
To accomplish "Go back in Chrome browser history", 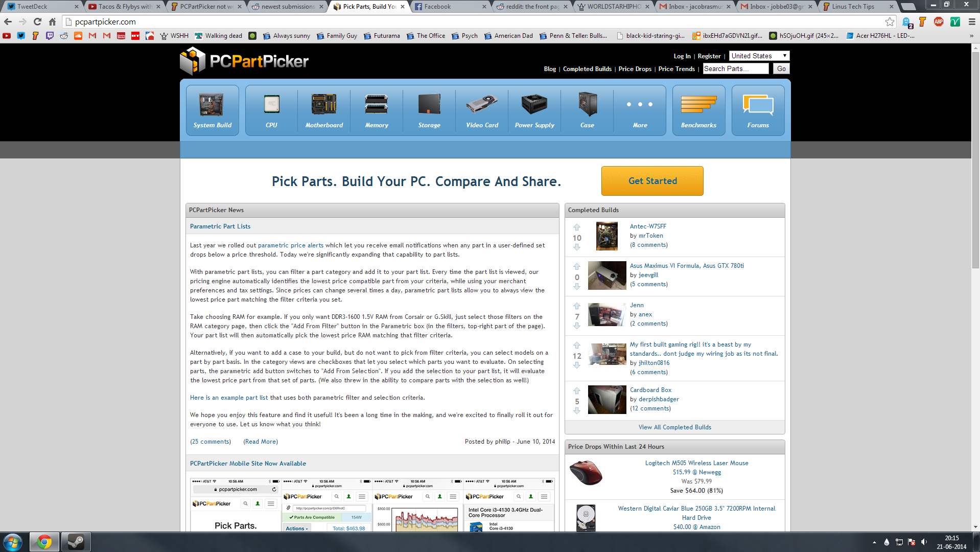I will pos(8,22).
